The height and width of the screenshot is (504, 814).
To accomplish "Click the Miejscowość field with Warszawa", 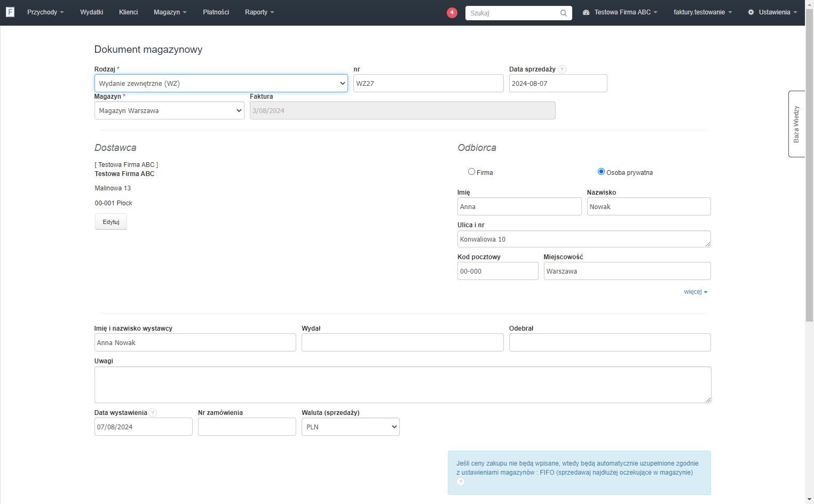I will pyautogui.click(x=627, y=271).
